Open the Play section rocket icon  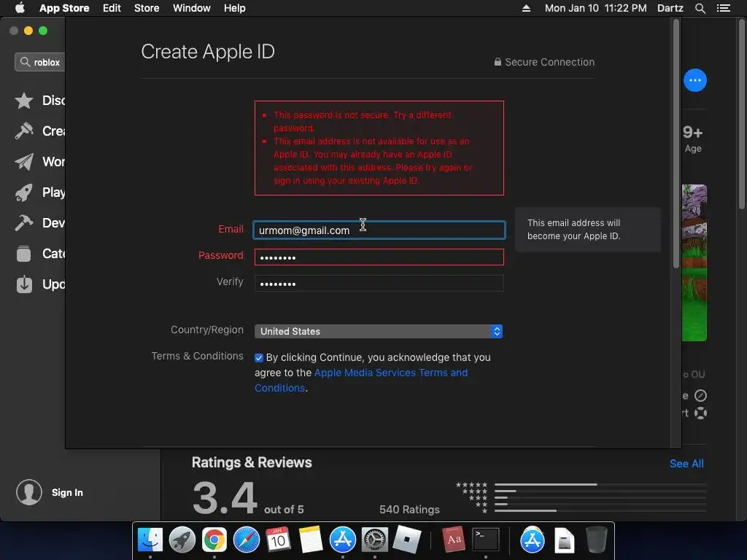(x=24, y=192)
